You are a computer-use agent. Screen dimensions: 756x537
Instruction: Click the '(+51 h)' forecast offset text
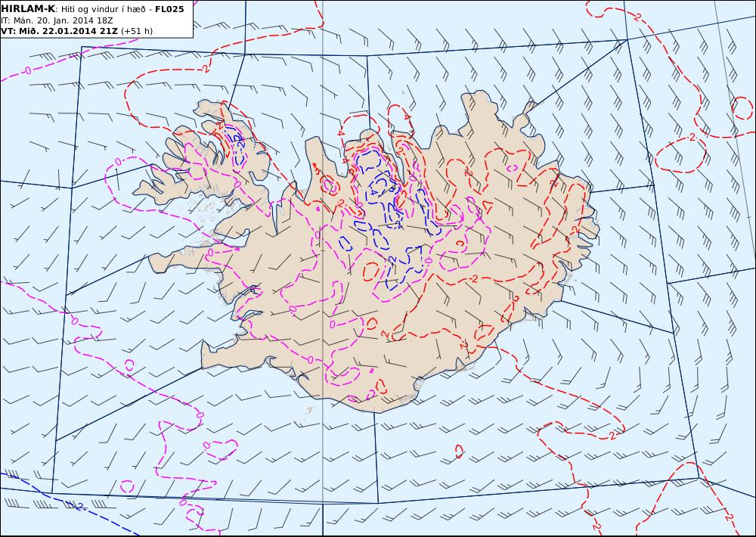[x=136, y=31]
